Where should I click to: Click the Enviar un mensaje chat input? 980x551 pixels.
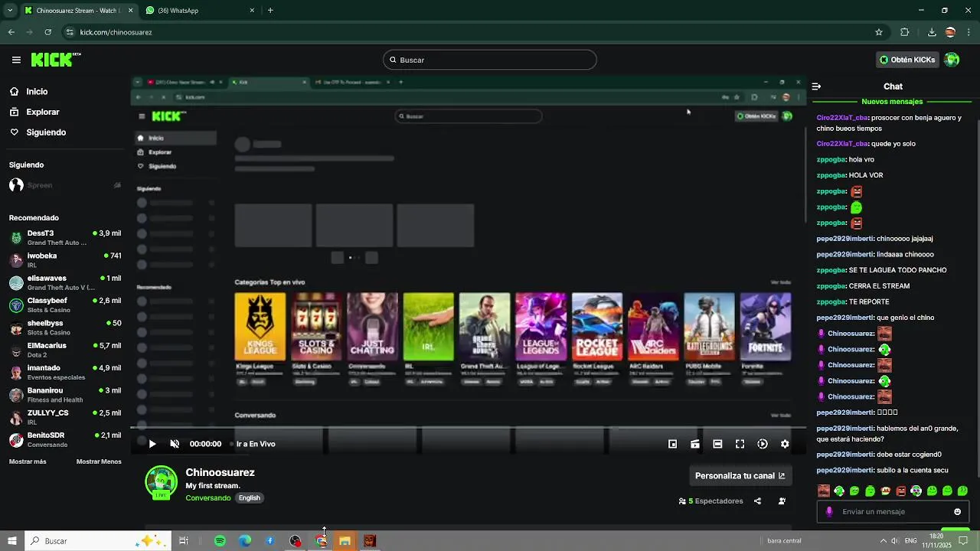tap(893, 512)
